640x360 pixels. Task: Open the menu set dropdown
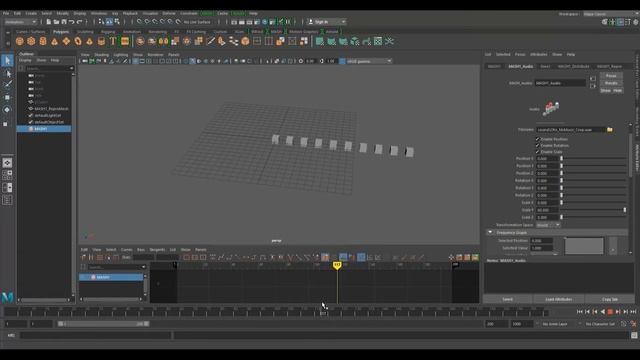[21, 22]
